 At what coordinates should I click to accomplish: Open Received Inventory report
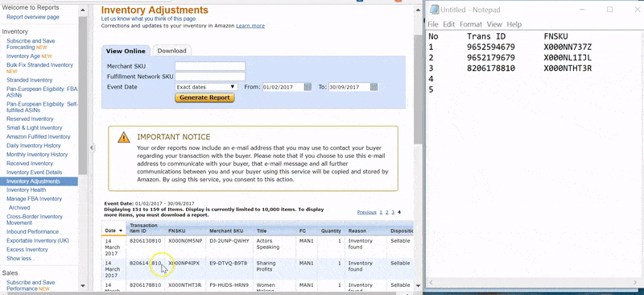30,164
